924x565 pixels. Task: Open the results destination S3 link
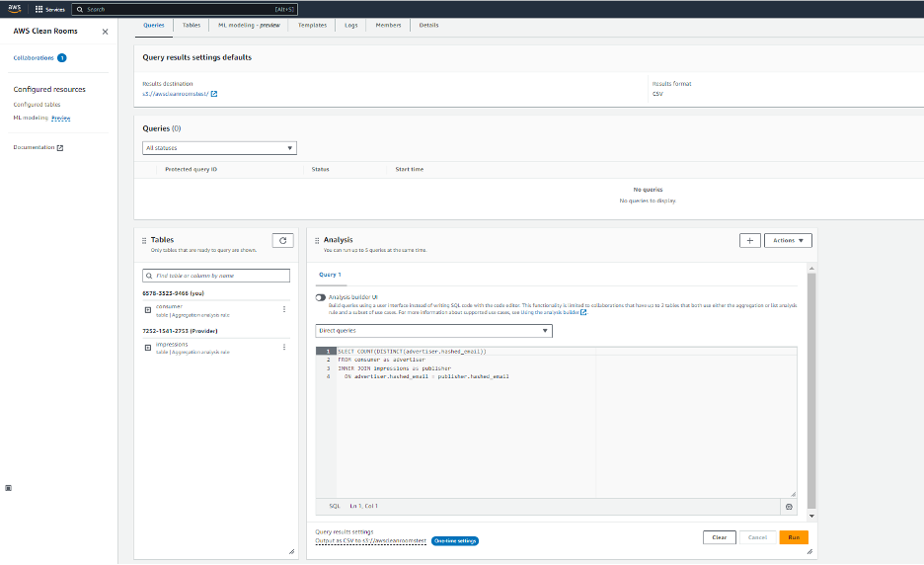point(180,94)
